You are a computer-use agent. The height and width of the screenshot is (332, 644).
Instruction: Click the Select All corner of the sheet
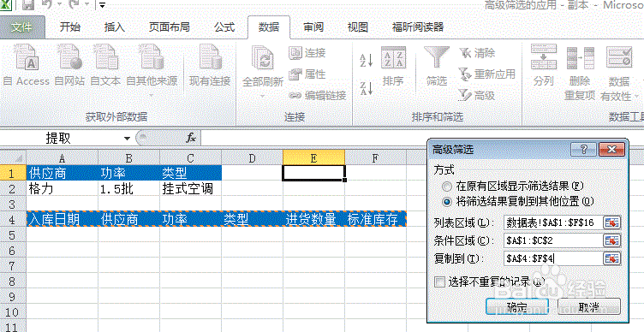(13, 157)
